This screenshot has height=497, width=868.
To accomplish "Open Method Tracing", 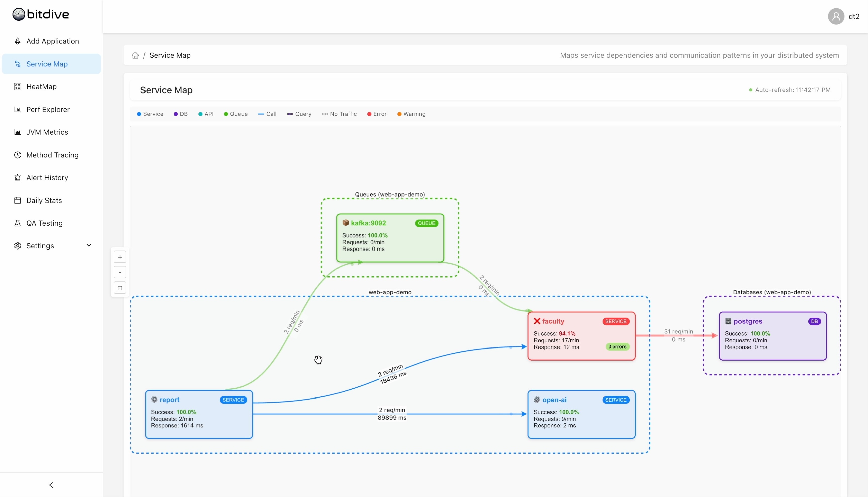I will click(x=52, y=155).
